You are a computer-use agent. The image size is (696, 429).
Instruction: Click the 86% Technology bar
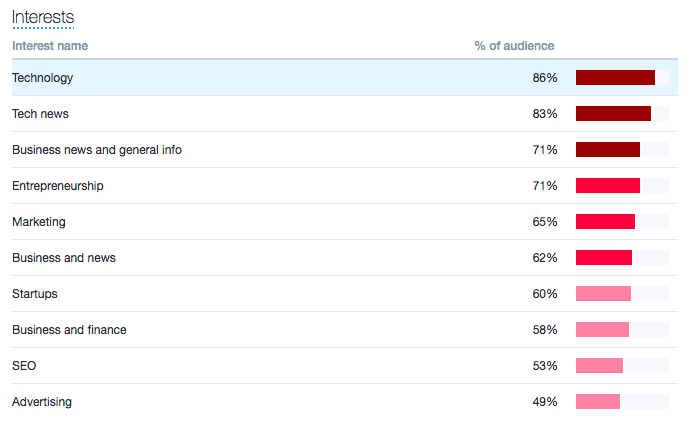click(615, 77)
